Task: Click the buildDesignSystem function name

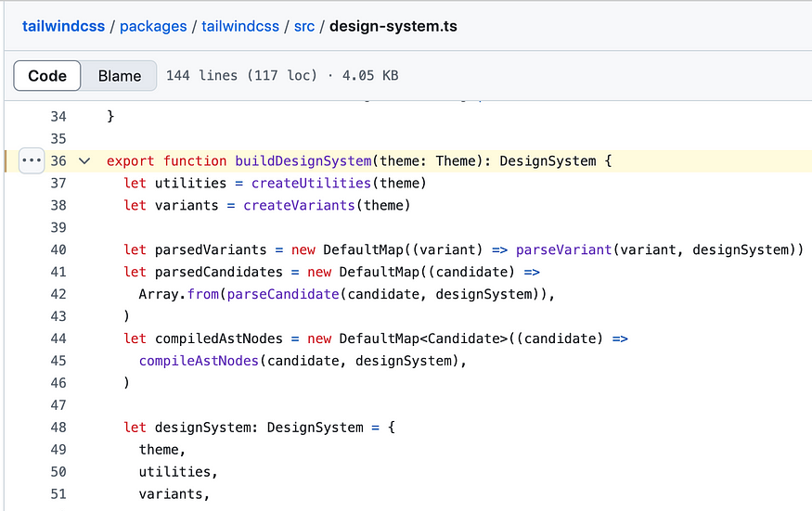Action: [x=303, y=161]
